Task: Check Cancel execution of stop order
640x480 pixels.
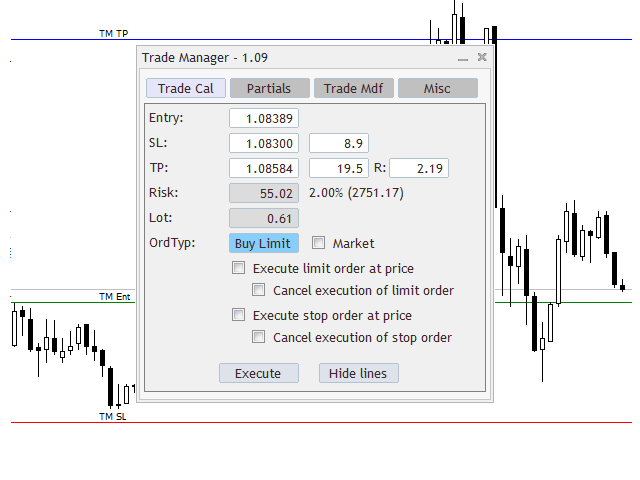Action: coord(258,337)
